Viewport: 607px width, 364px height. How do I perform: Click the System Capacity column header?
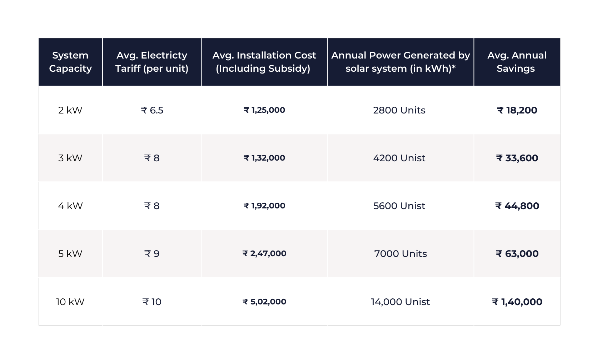tap(70, 62)
